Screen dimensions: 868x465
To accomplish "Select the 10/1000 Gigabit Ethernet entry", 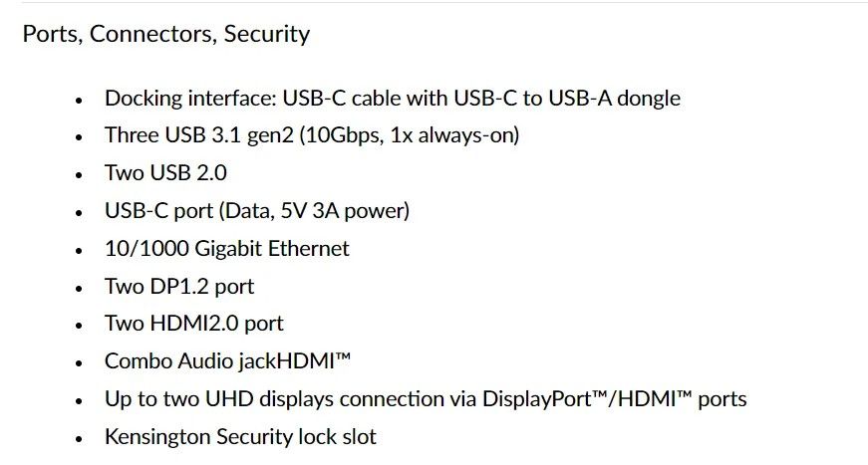I will click(x=227, y=249).
